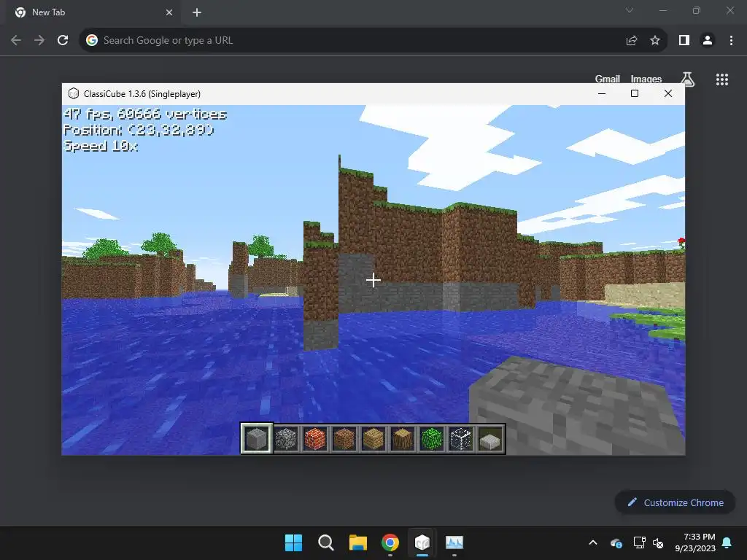Screen dimensions: 747x560
Task: Open Windows taskbar search
Action: pyautogui.click(x=326, y=542)
